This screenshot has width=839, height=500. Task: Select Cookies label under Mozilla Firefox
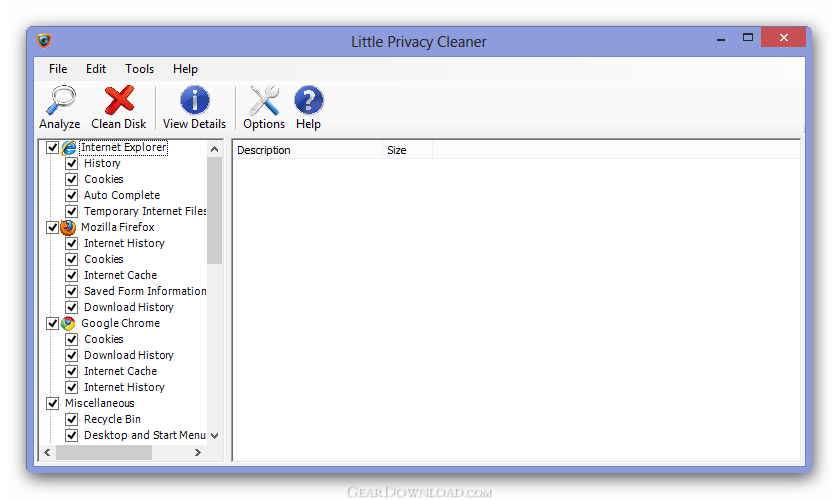pyautogui.click(x=104, y=259)
